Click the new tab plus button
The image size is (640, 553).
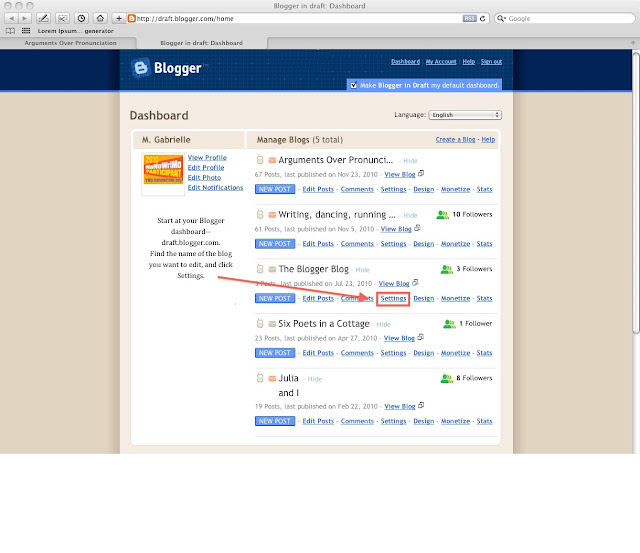click(x=633, y=43)
